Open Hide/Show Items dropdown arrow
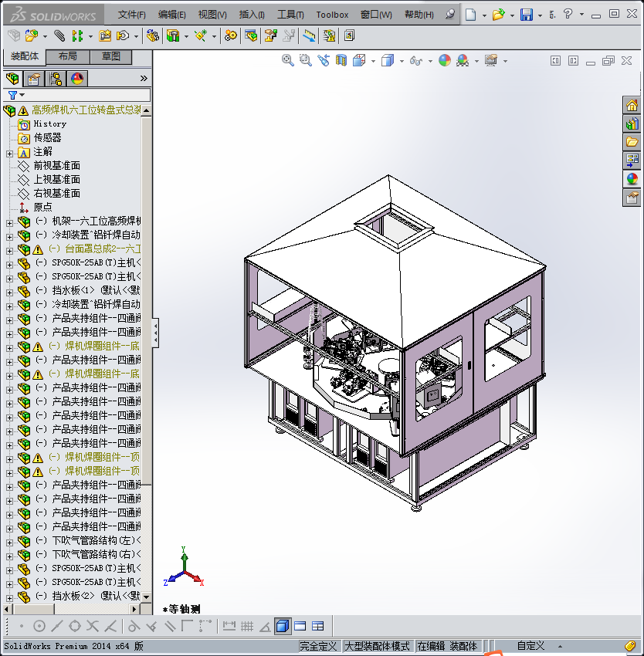Viewport: 644px width, 656px height. (430, 62)
